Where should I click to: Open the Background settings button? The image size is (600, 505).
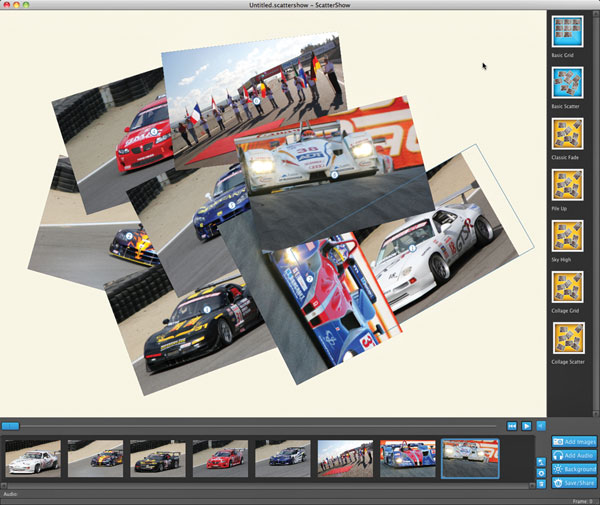click(574, 469)
